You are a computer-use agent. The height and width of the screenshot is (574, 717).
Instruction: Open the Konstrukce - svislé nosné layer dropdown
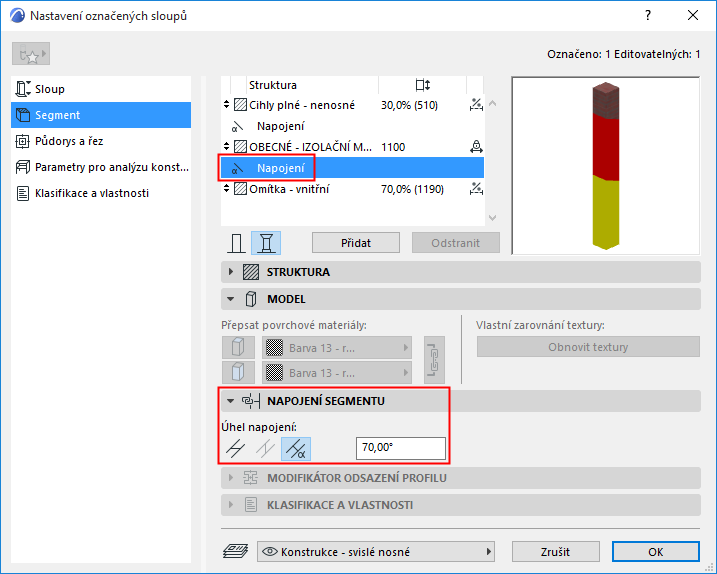click(376, 552)
